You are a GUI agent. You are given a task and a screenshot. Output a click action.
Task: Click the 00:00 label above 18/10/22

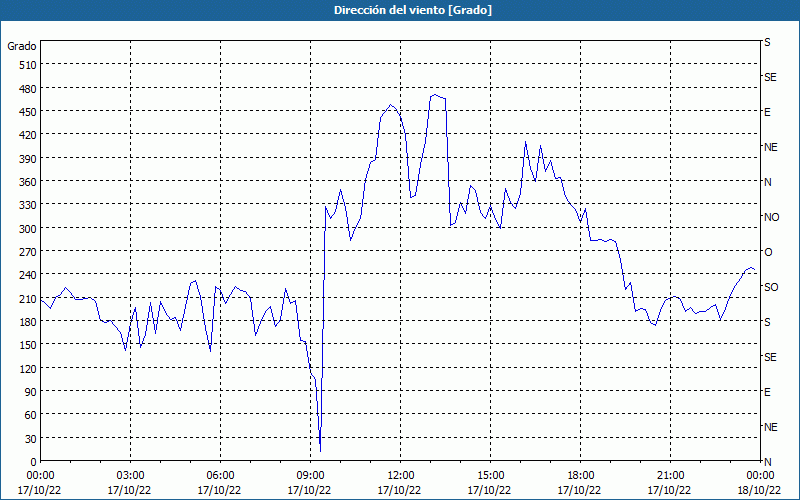tap(760, 476)
